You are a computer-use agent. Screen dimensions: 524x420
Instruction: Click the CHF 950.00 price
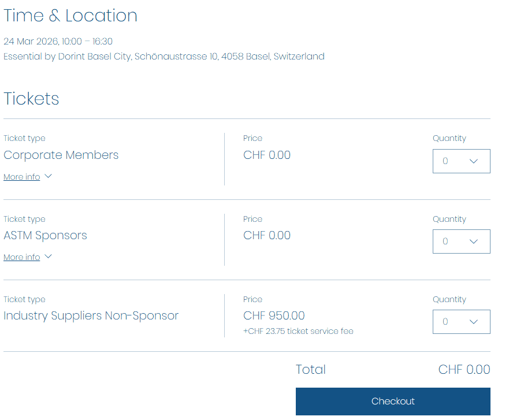274,315
